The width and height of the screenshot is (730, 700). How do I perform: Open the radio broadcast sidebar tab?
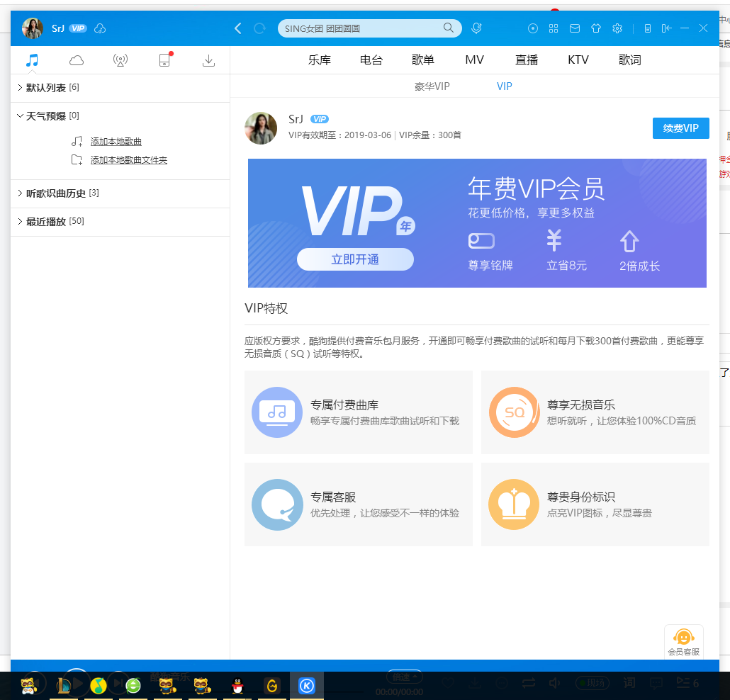click(x=120, y=60)
